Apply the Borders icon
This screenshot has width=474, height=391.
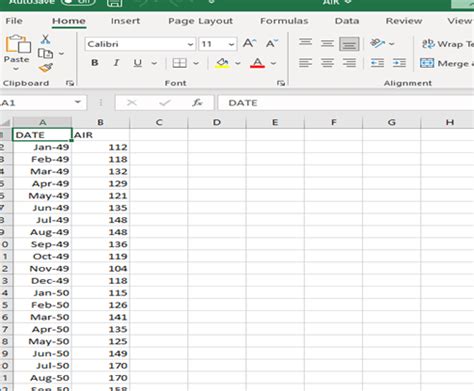(179, 63)
